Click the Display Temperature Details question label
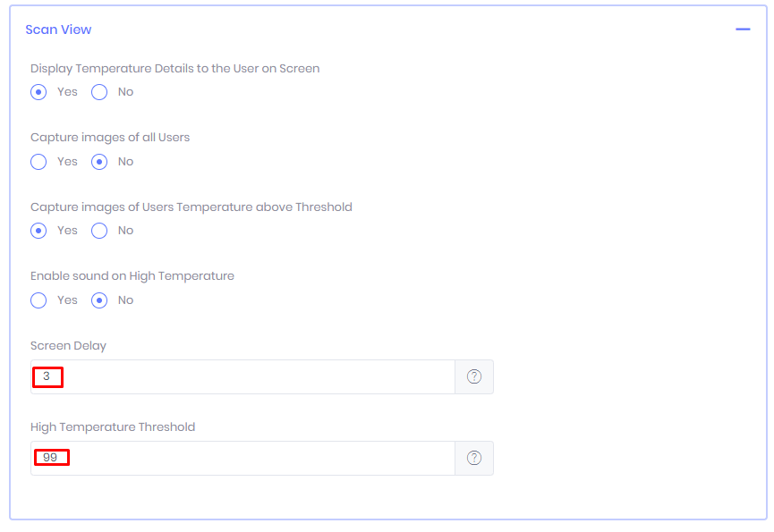This screenshot has height=532, width=774. [174, 68]
